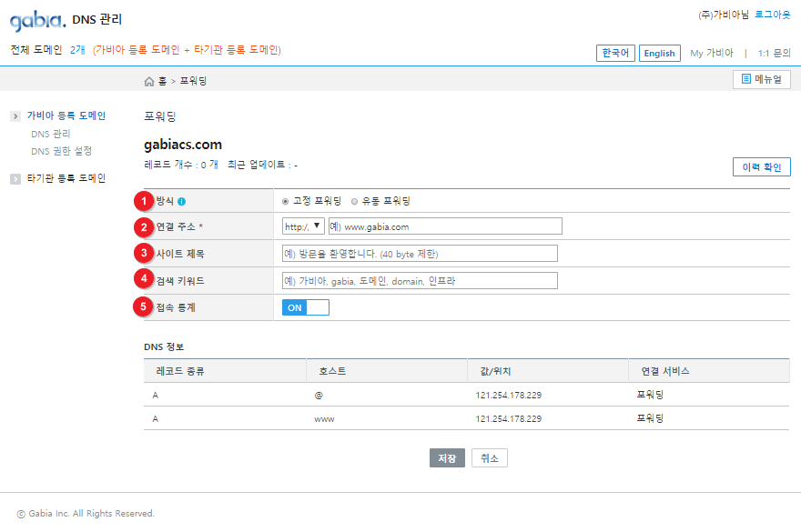Click the 2개 domain count
This screenshot has height=532, width=801.
coord(77,50)
